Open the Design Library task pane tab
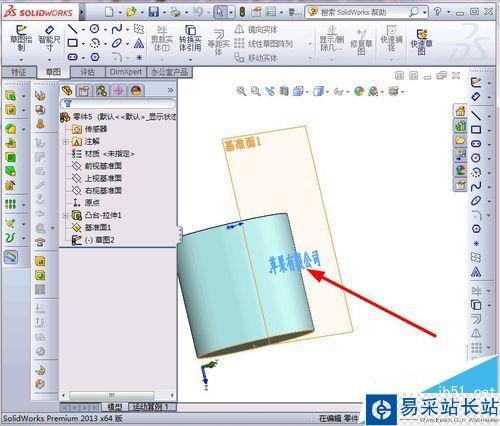 pos(460,125)
